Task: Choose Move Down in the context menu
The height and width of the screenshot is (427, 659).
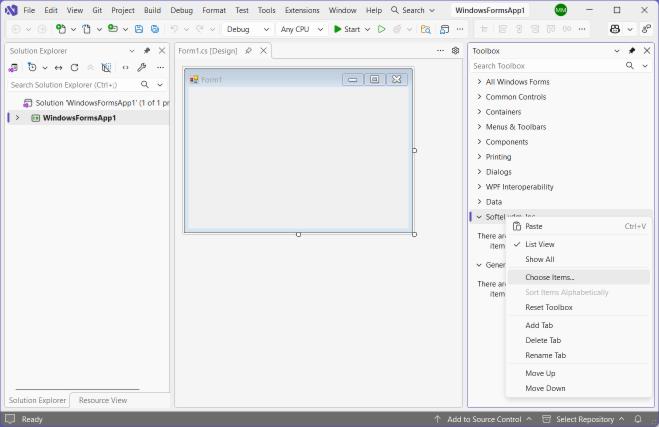Action: click(x=579, y=388)
